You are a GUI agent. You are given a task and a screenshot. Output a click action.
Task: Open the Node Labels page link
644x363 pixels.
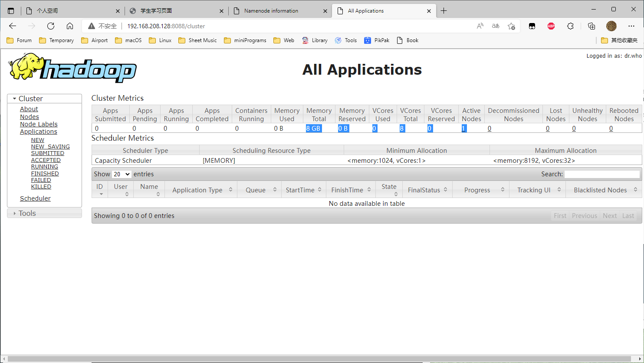click(39, 124)
